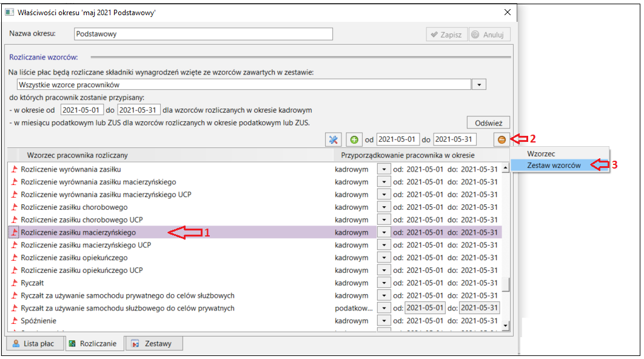The image size is (644, 359).
Task: Click the red icon of Rozliczenie zasiłku macierzyńskiego UCP
Action: click(x=15, y=245)
